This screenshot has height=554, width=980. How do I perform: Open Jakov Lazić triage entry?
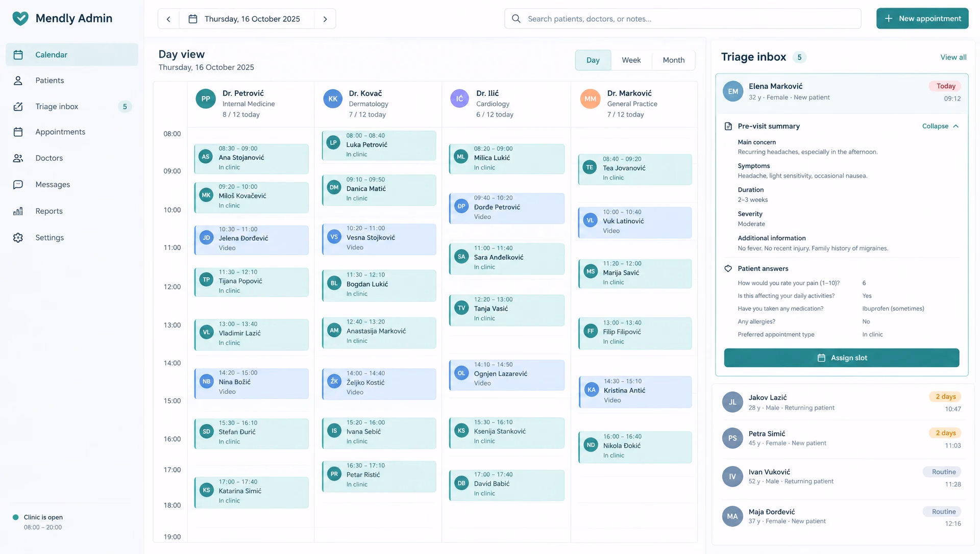[842, 402]
